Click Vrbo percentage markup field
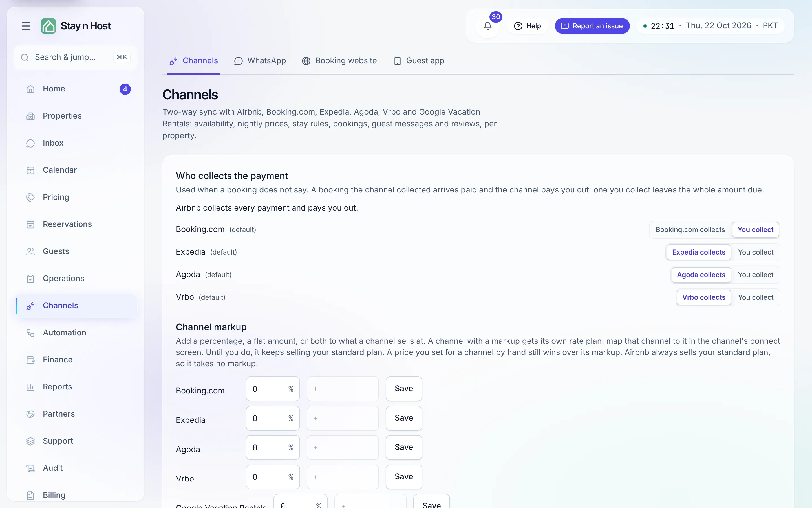This screenshot has width=812, height=508. click(272, 477)
